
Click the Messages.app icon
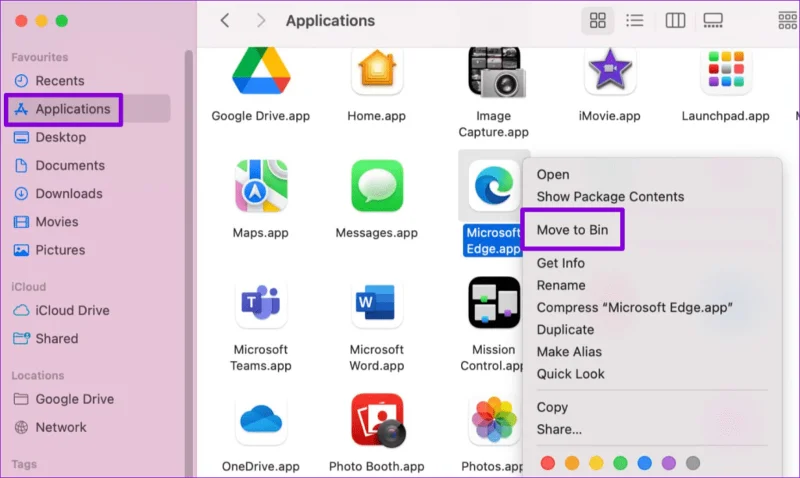click(377, 186)
